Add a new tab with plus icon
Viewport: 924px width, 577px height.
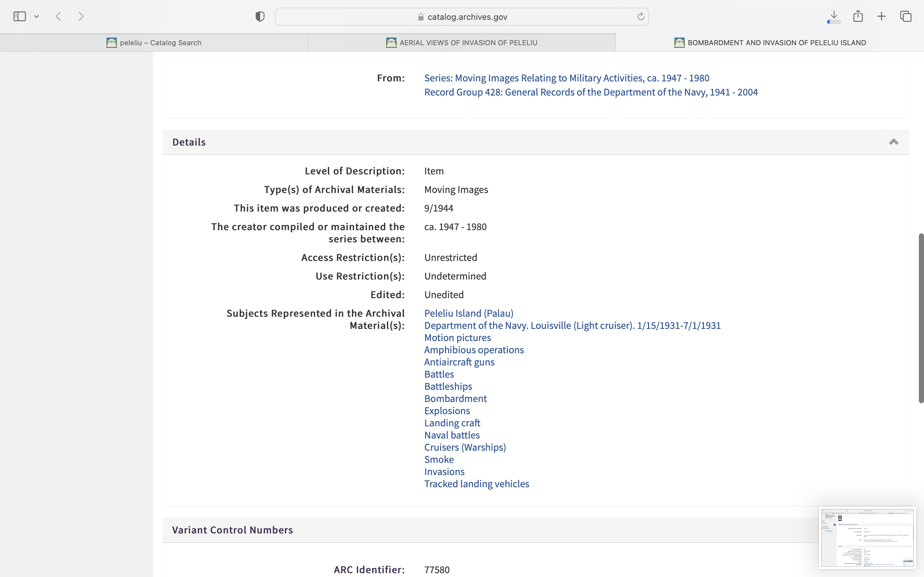coord(882,16)
